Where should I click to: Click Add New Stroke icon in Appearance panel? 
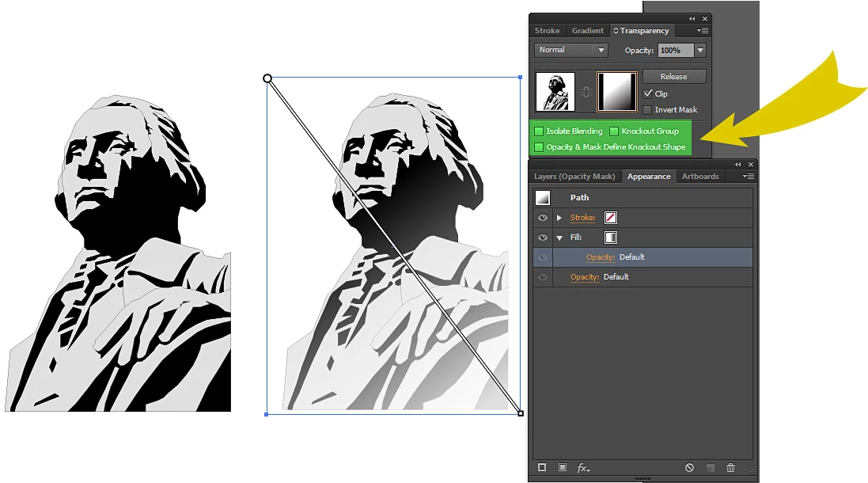tap(542, 467)
